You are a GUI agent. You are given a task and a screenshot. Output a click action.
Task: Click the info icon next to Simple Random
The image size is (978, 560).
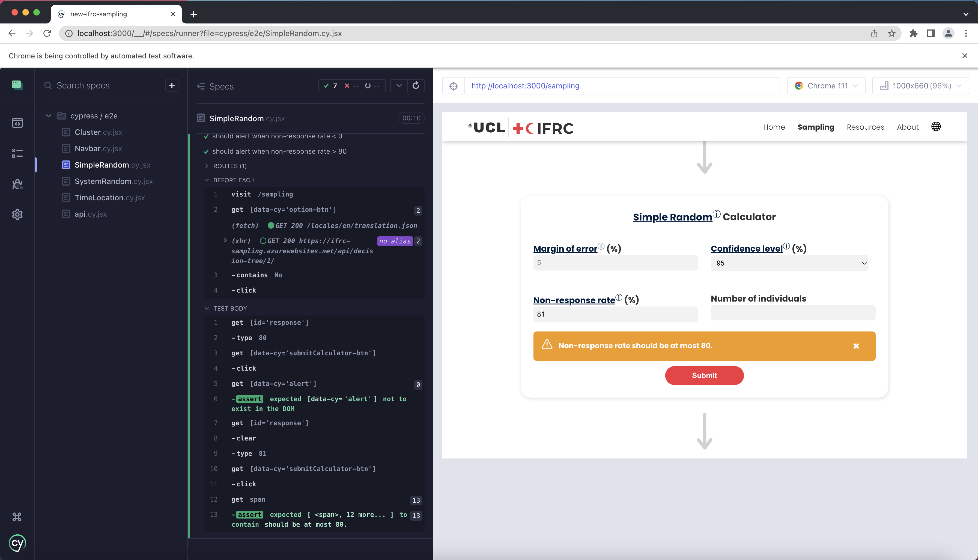pyautogui.click(x=717, y=214)
